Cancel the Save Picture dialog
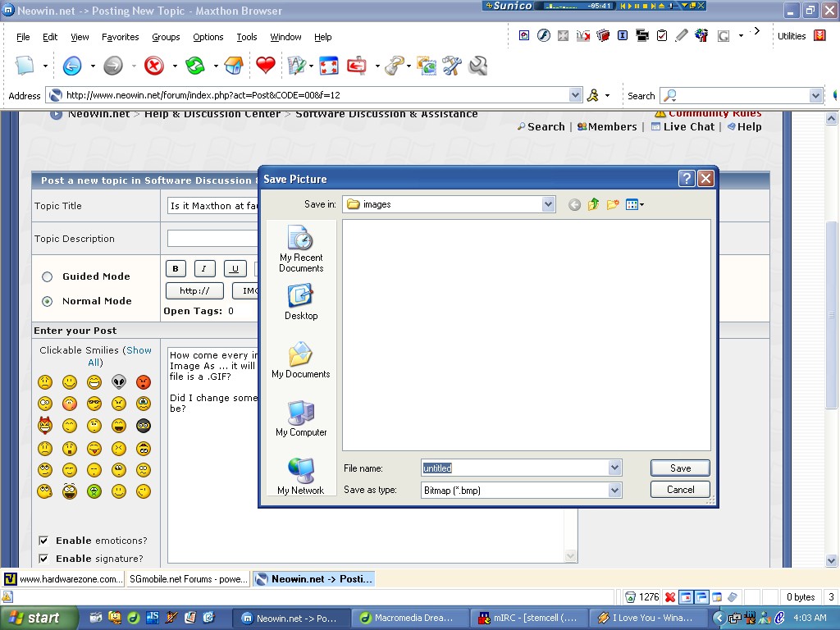The width and height of the screenshot is (840, 630). (680, 490)
